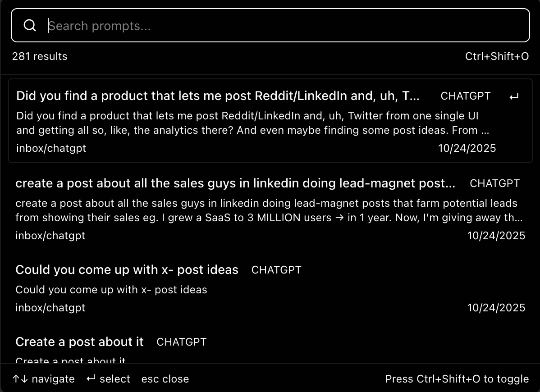
Task: Open the Reddit/LinkedIn product prompt result
Action: [218, 96]
